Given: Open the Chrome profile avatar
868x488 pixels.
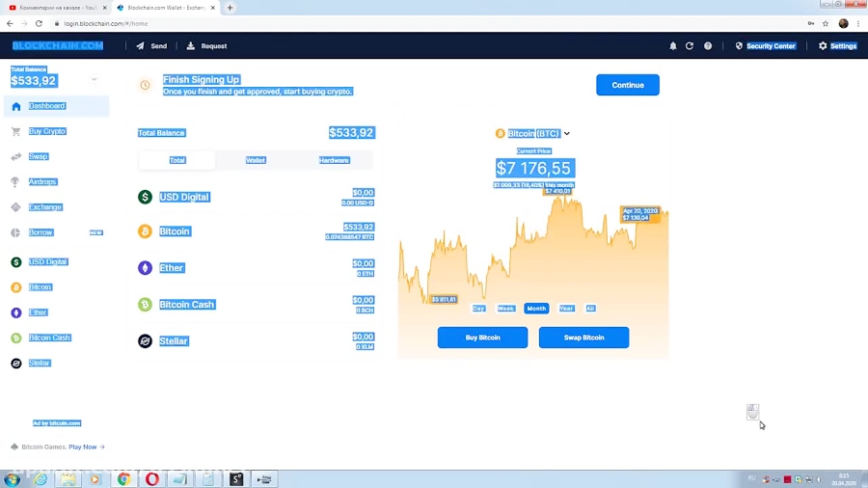Looking at the screenshot, I should tap(843, 23).
